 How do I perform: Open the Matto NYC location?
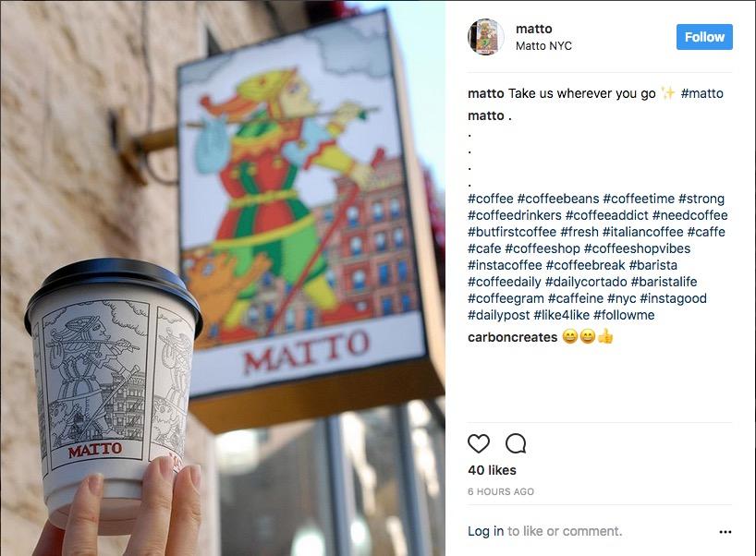pyautogui.click(x=543, y=46)
